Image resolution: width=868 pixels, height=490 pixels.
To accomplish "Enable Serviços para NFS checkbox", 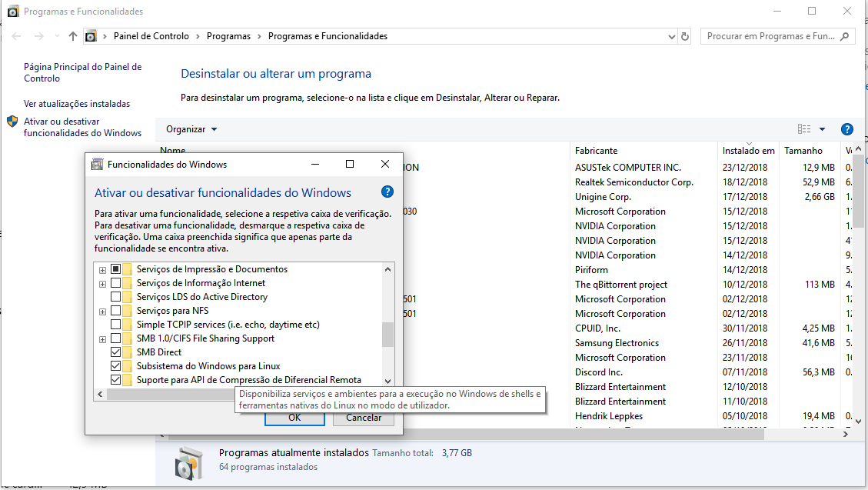I will (115, 311).
